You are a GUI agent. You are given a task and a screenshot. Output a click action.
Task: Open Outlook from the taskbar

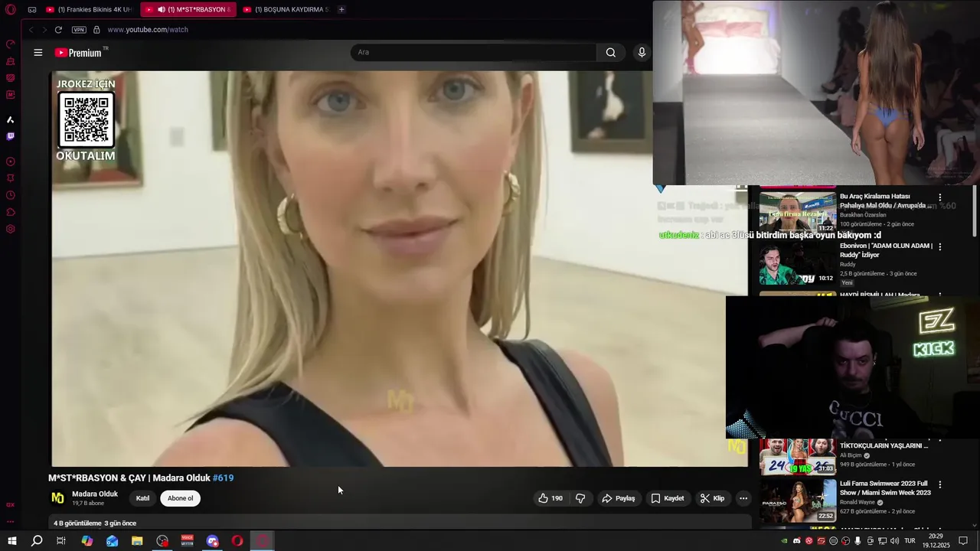point(113,541)
